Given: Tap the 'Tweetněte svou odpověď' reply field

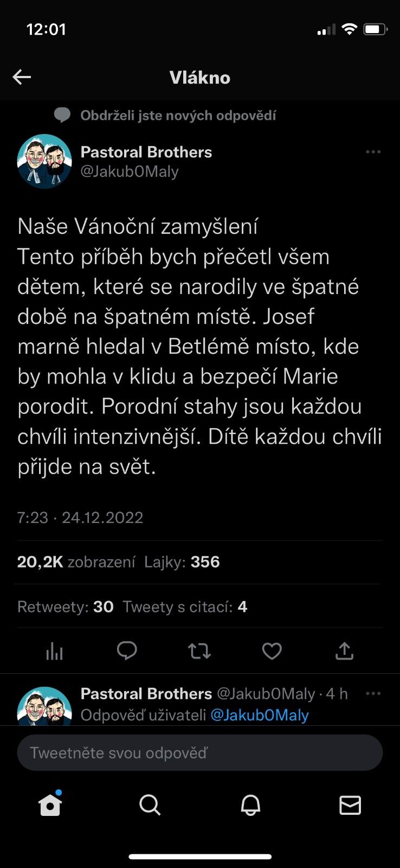Looking at the screenshot, I should 200,752.
